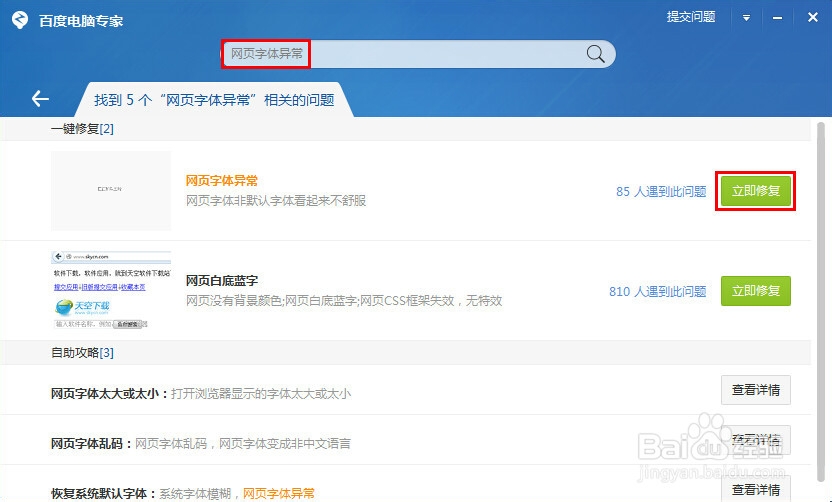Open the title bar dropdown menu arrow
This screenshot has height=502, width=832.
pos(746,18)
